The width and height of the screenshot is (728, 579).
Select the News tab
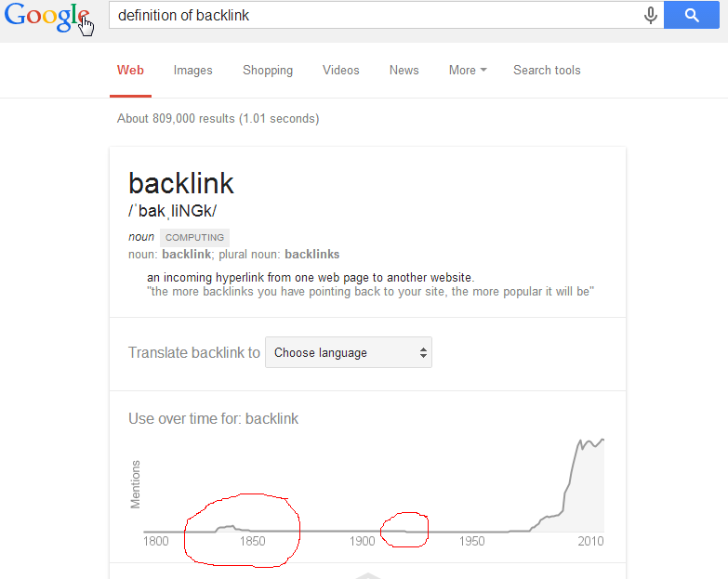(404, 70)
